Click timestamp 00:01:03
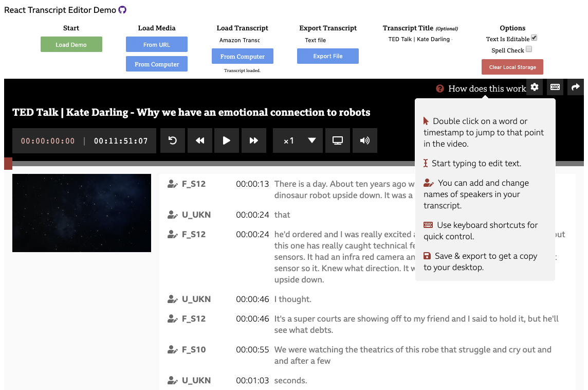 [x=252, y=380]
